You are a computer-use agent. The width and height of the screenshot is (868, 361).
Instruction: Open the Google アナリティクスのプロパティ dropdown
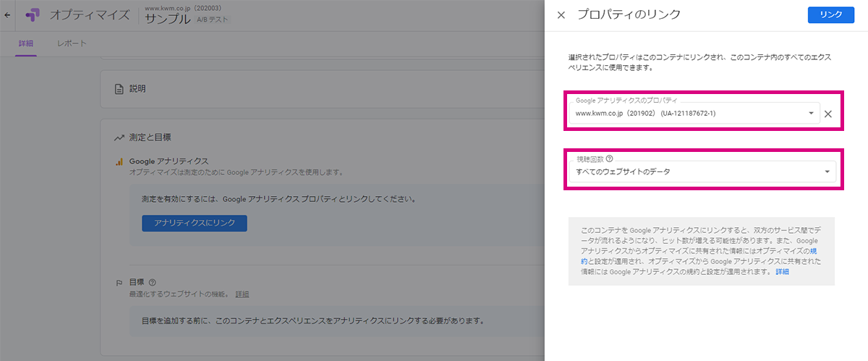point(694,114)
